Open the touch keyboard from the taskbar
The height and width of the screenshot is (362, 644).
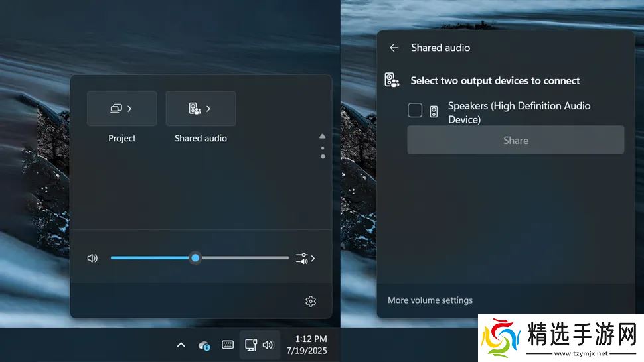228,345
